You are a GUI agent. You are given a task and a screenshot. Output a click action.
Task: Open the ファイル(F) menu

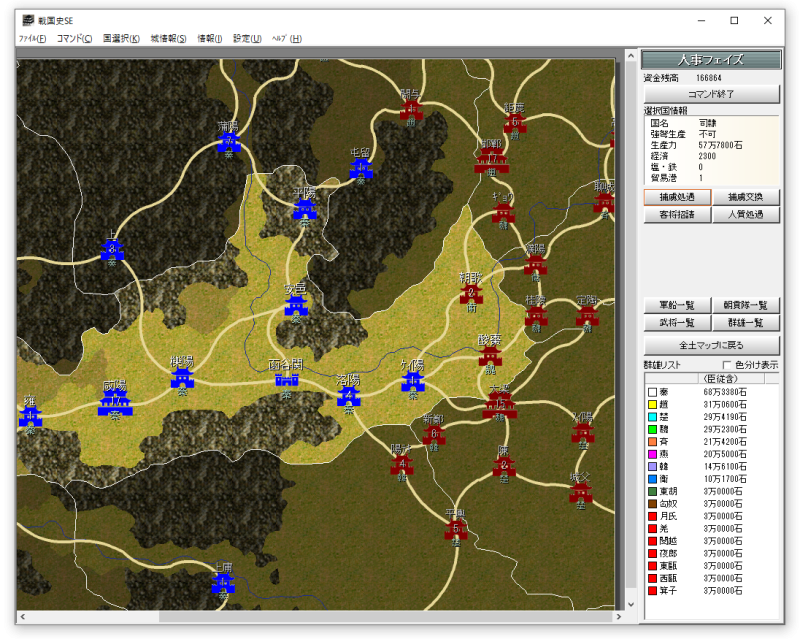[32, 39]
